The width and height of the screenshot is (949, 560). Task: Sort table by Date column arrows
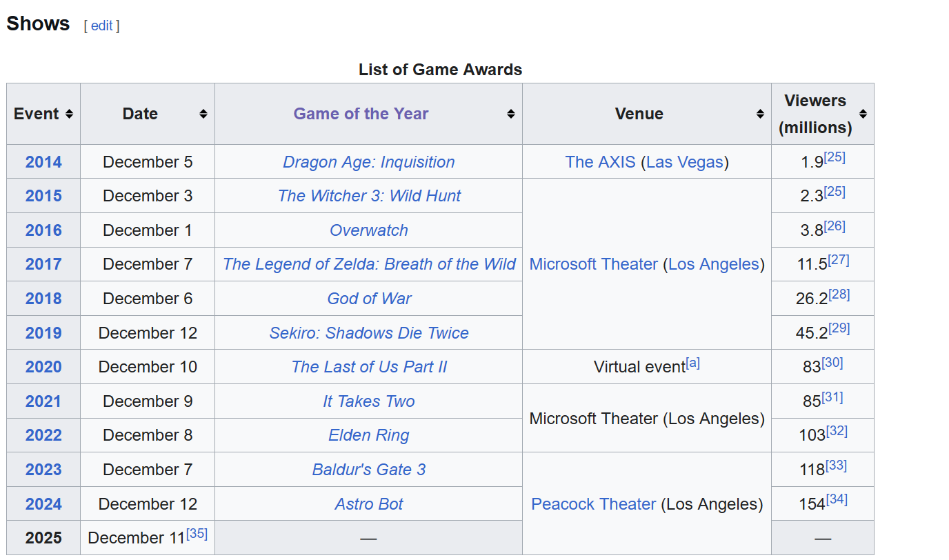[x=203, y=114]
